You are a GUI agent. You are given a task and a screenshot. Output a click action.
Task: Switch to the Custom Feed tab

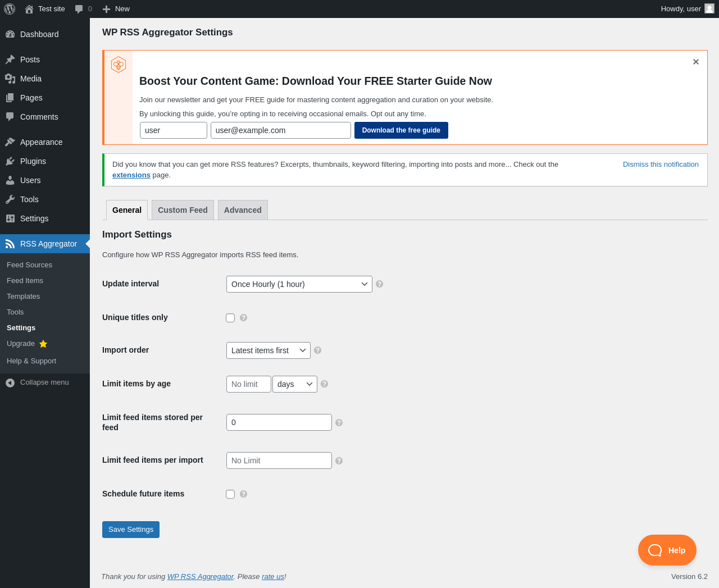[x=183, y=210]
